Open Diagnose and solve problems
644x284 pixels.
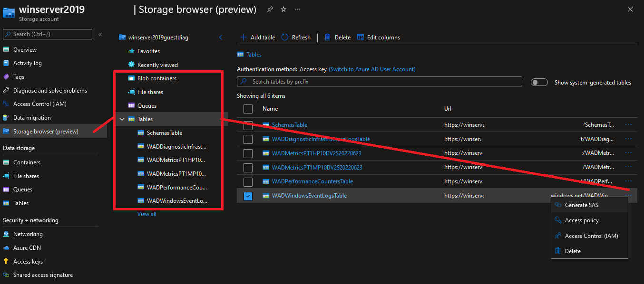click(x=50, y=91)
